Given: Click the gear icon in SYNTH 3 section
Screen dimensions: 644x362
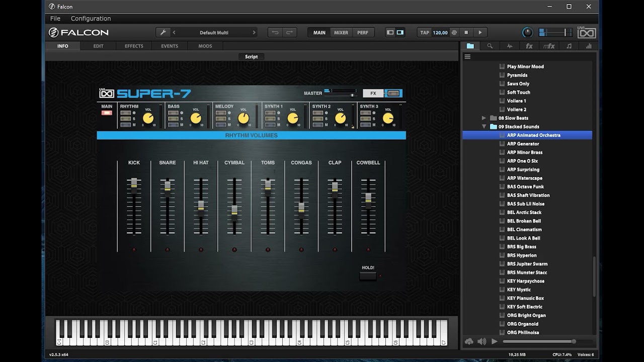Looking at the screenshot, I should pyautogui.click(x=374, y=113).
